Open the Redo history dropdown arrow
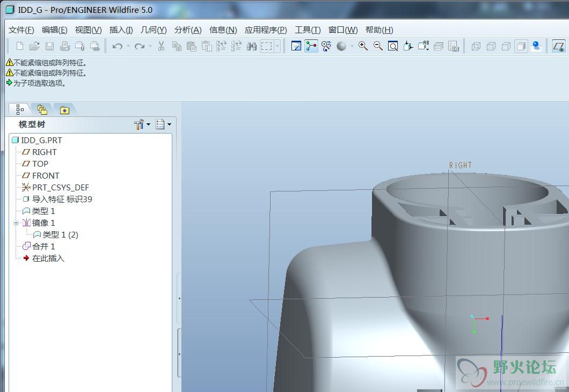This screenshot has height=392, width=569. point(150,47)
